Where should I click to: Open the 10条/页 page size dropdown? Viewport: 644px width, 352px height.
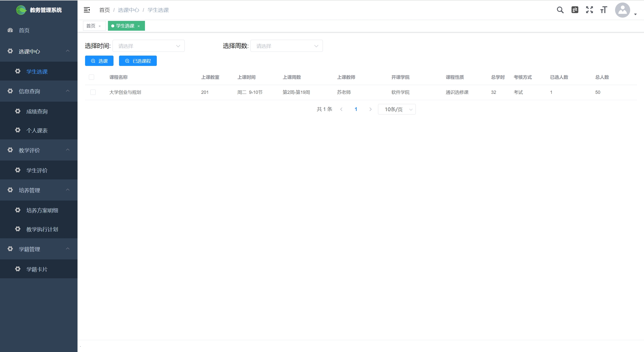397,109
